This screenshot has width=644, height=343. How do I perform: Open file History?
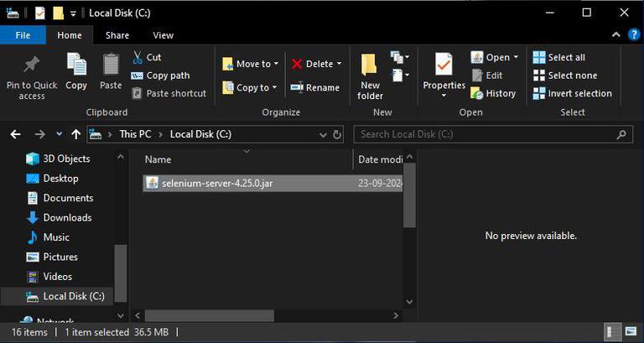pos(493,94)
